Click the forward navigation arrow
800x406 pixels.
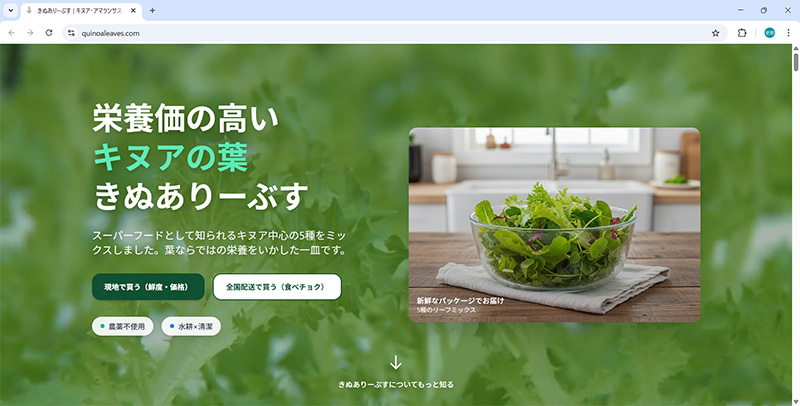tap(30, 33)
